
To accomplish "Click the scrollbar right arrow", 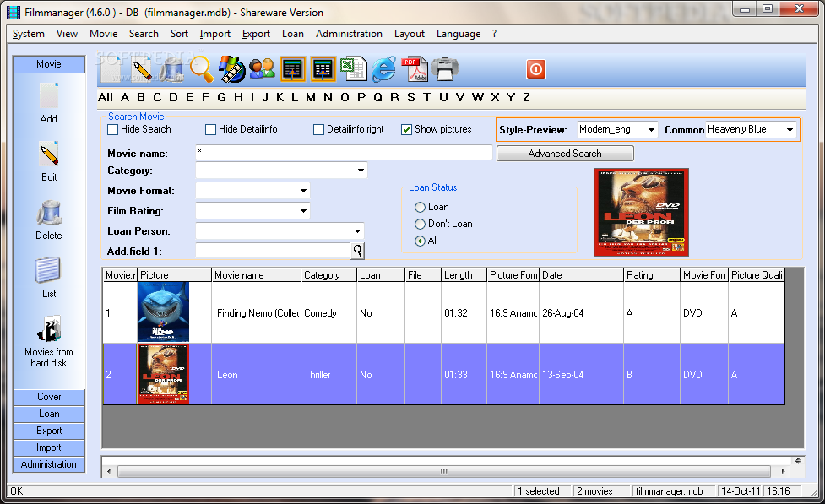I will 783,471.
